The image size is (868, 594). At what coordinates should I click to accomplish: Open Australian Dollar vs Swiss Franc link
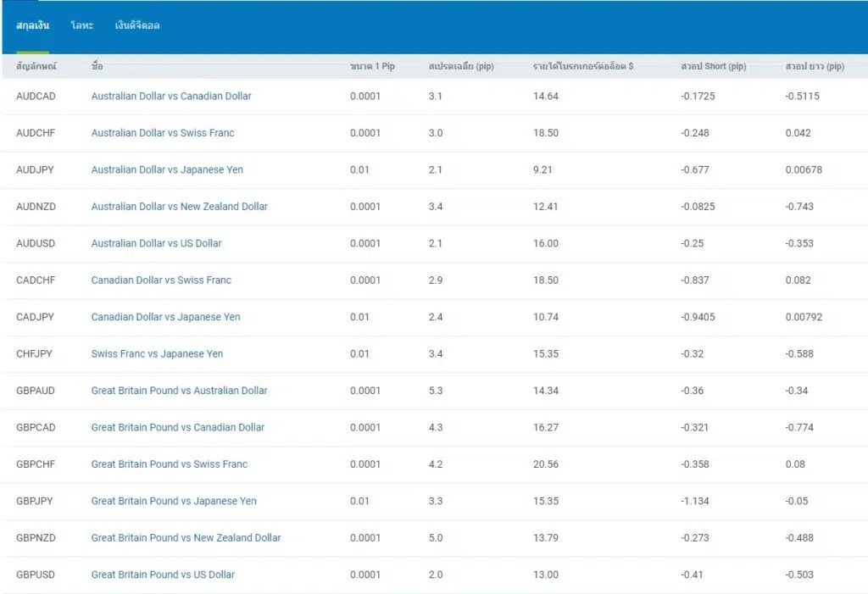click(163, 133)
